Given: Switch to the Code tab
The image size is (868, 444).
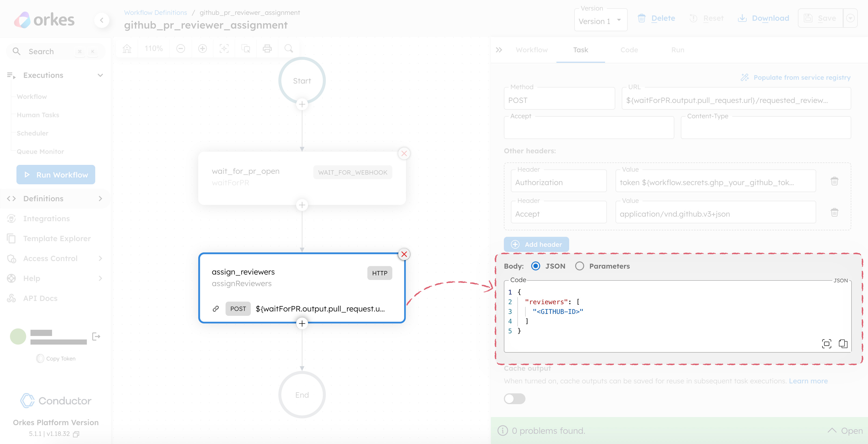Looking at the screenshot, I should [x=630, y=50].
